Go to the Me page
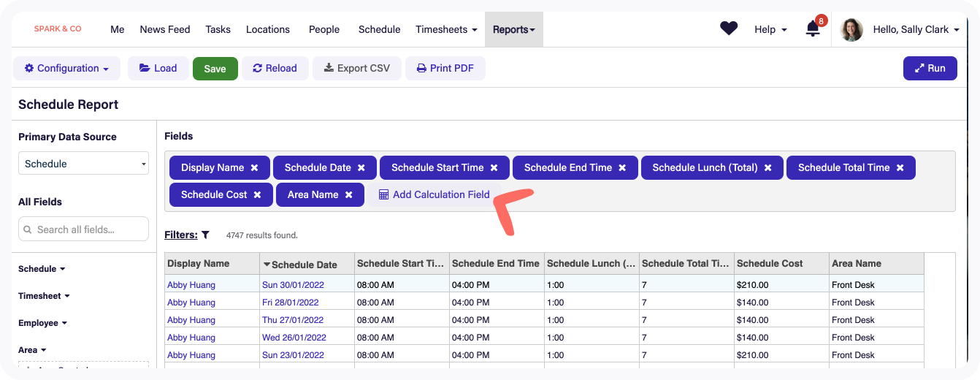 pos(117,29)
